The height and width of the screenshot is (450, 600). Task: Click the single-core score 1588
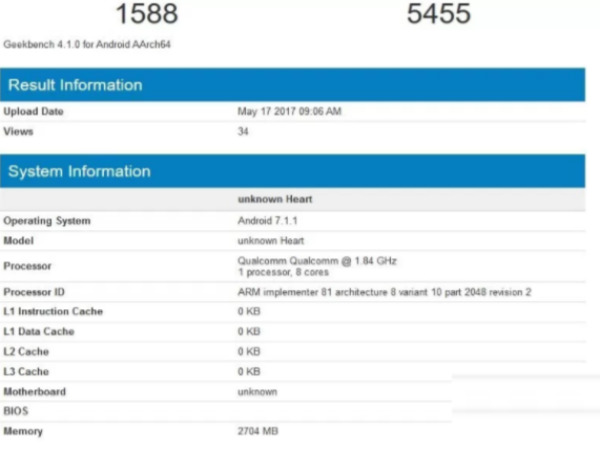point(147,14)
